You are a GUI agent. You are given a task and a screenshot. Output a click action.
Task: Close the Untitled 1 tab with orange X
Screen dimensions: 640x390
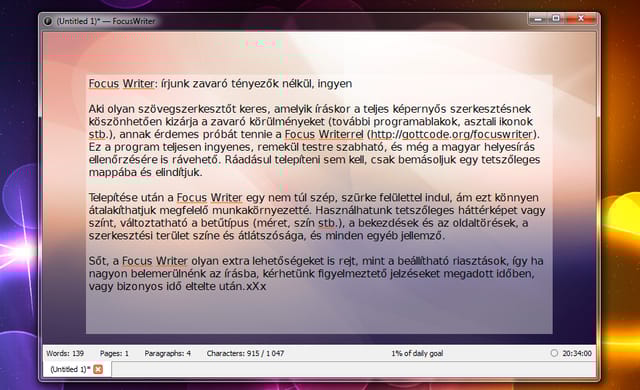tap(98, 369)
